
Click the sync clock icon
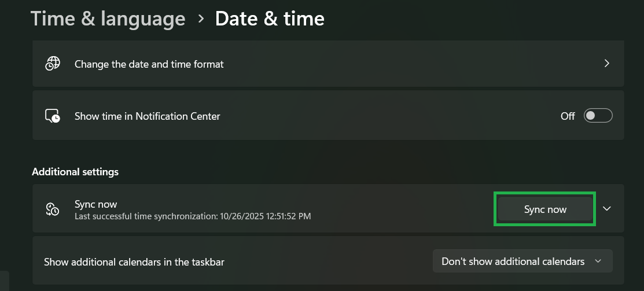coord(53,209)
